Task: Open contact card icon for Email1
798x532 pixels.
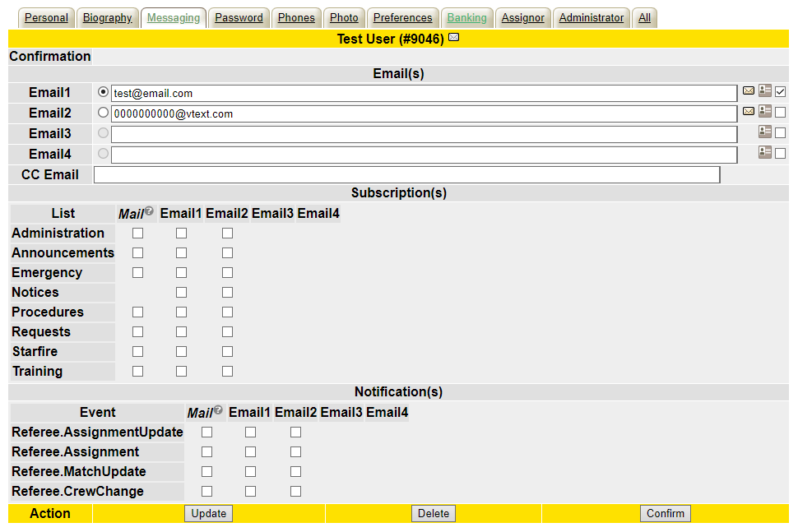Action: pos(765,91)
